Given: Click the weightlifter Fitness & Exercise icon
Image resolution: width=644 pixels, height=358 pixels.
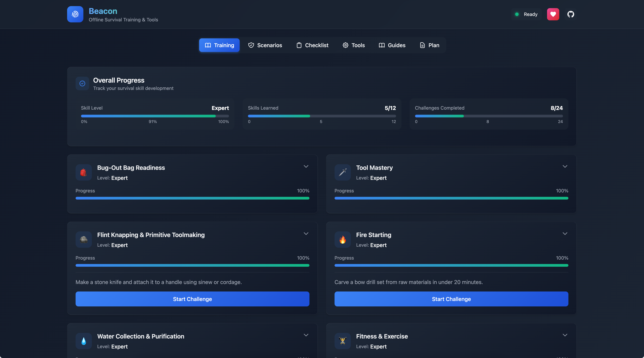Looking at the screenshot, I should 343,341.
